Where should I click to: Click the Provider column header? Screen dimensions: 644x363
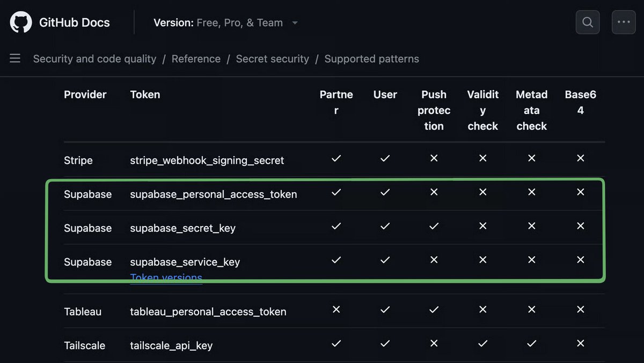pyautogui.click(x=85, y=95)
